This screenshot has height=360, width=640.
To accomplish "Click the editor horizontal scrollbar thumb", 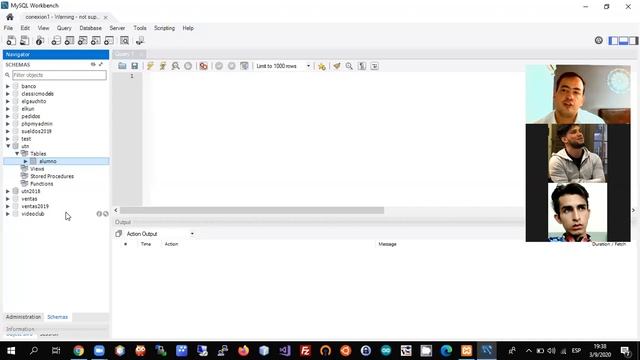I will [x=252, y=210].
